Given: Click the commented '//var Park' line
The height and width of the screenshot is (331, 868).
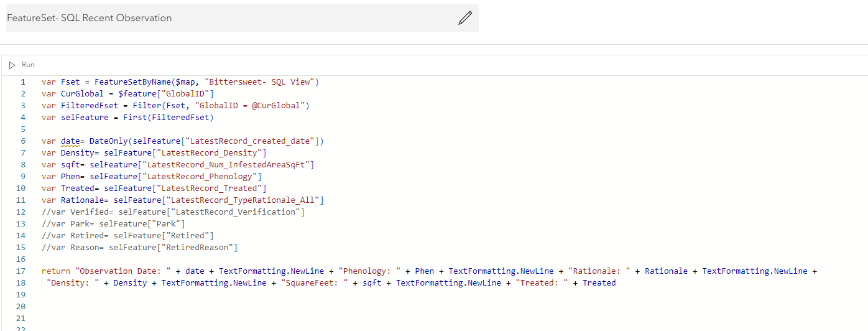Looking at the screenshot, I should [x=113, y=224].
